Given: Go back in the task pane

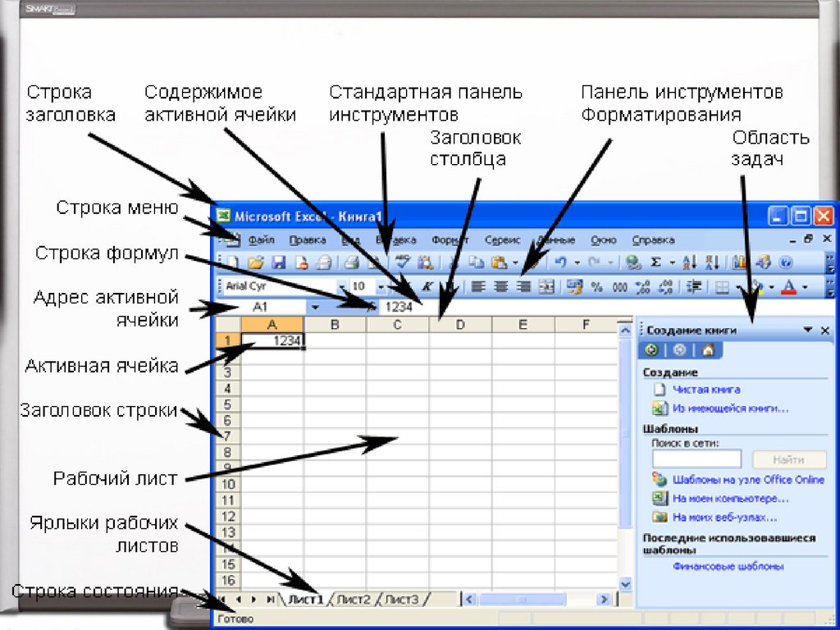Looking at the screenshot, I should [651, 350].
